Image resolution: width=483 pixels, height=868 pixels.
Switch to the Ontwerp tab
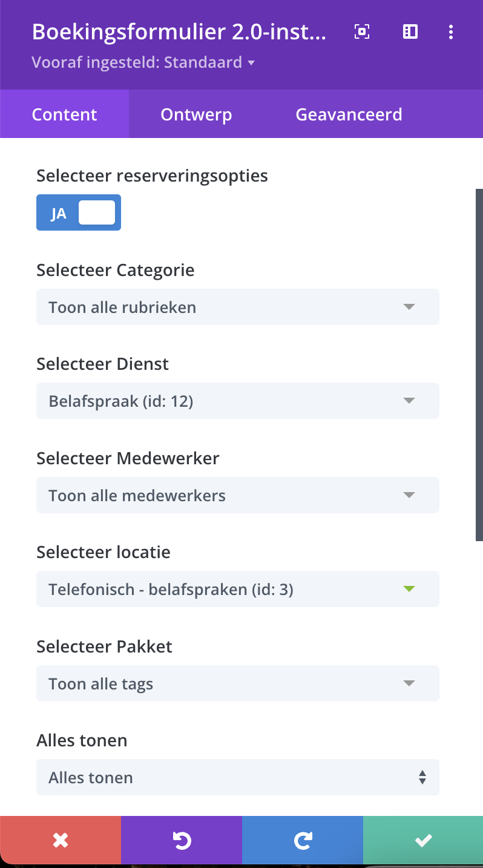click(x=196, y=114)
